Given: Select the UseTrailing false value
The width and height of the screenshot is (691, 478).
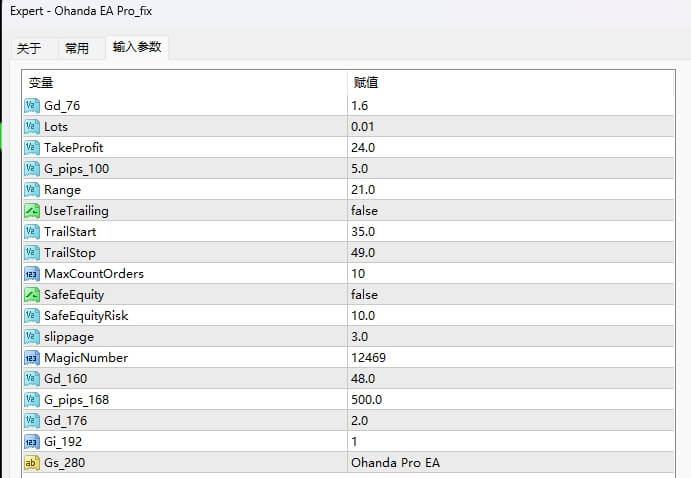Looking at the screenshot, I should (365, 211).
